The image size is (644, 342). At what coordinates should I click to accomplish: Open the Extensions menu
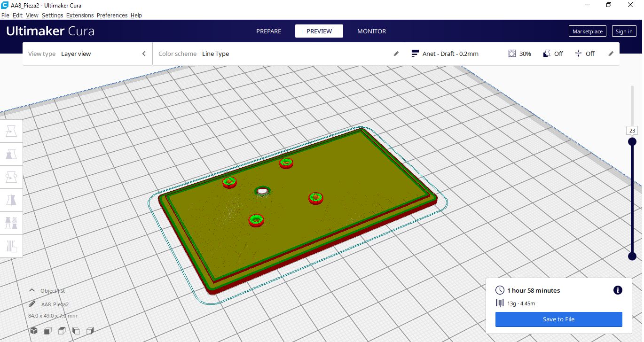[80, 15]
